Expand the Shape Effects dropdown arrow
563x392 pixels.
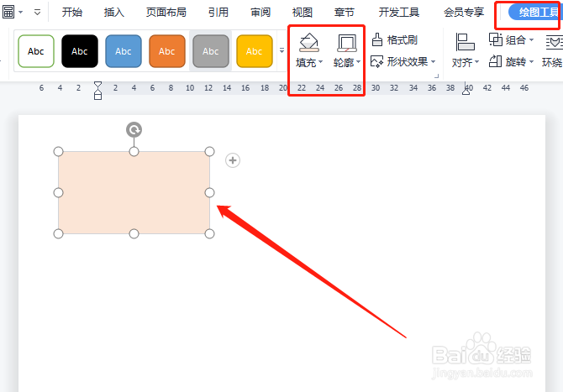tap(433, 61)
